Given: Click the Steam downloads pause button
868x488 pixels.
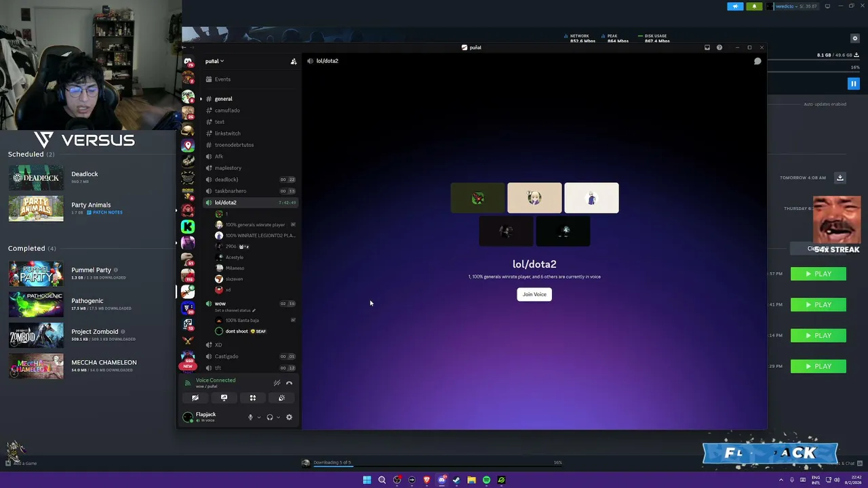Looking at the screenshot, I should pos(853,83).
